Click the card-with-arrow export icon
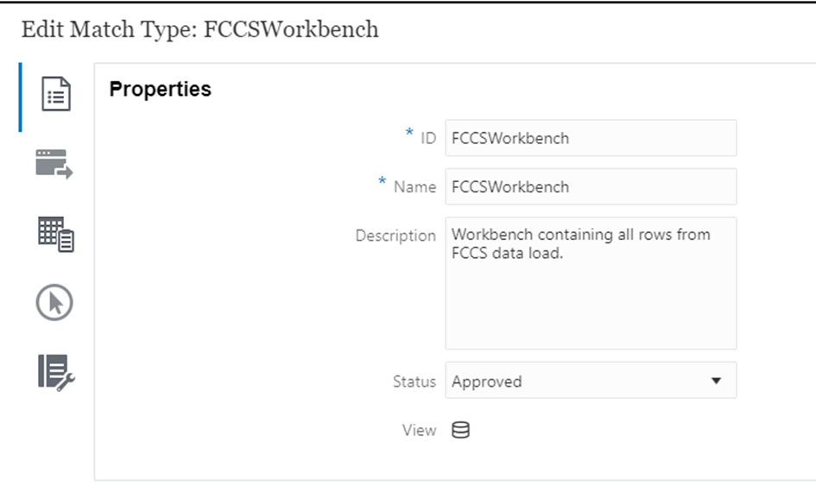Image resolution: width=816 pixels, height=504 pixels. coord(54,162)
